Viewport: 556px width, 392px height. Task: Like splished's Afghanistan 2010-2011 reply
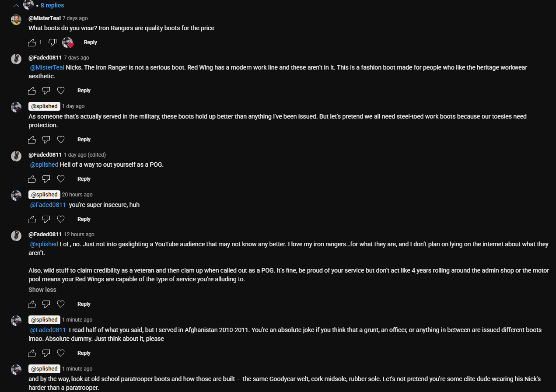click(x=32, y=353)
